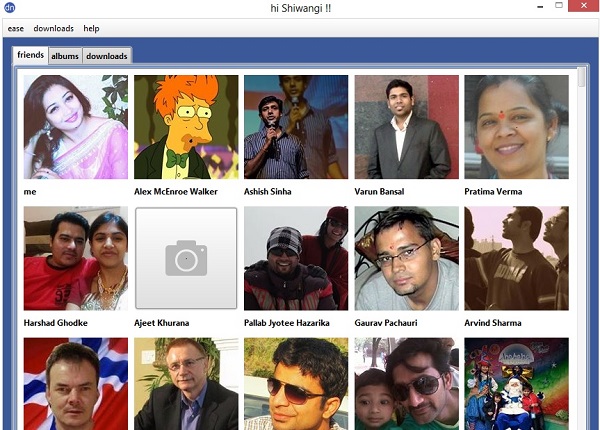Select Arvind Sharma's profile photo

517,258
